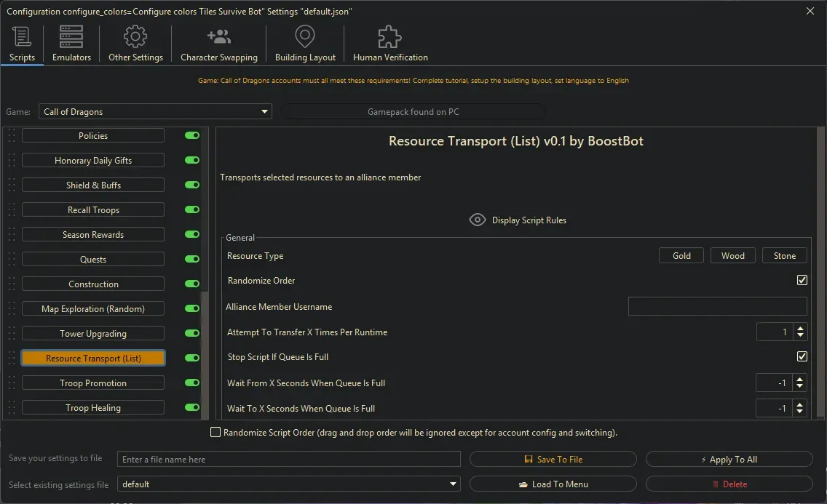Expand the existing settings file dropdown
Screen dimensions: 827x504
[x=453, y=484]
